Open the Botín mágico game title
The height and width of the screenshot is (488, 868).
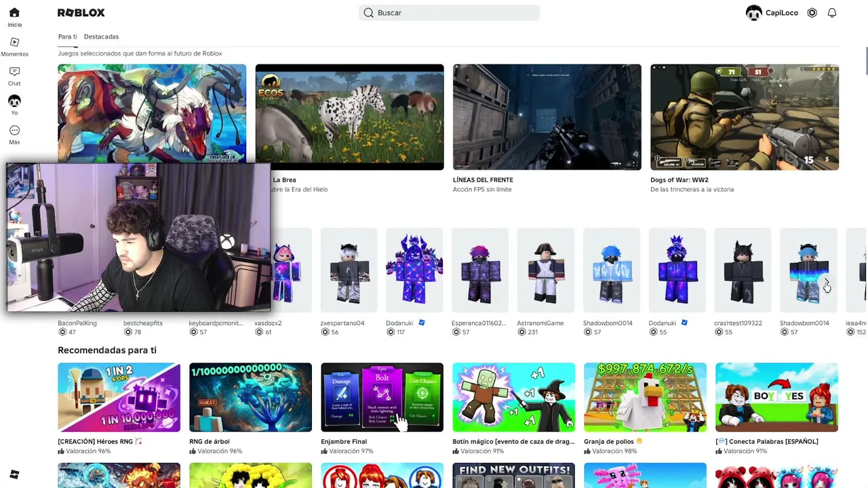pyautogui.click(x=513, y=442)
